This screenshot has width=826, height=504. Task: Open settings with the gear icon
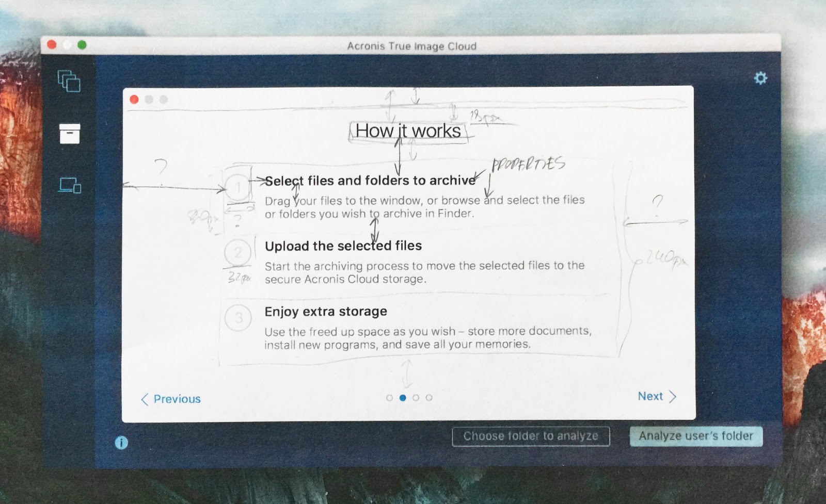pyautogui.click(x=760, y=78)
